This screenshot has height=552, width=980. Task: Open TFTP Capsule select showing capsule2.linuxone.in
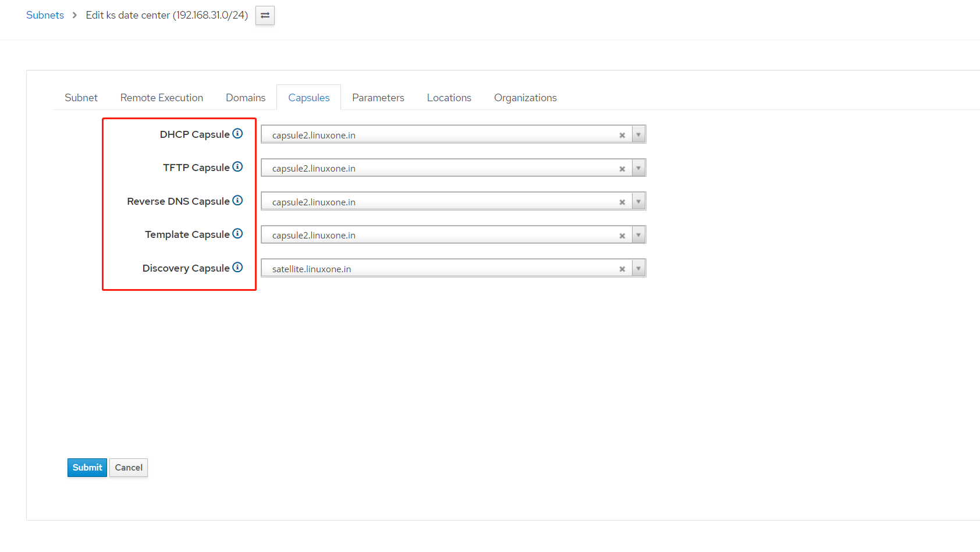tap(453, 168)
